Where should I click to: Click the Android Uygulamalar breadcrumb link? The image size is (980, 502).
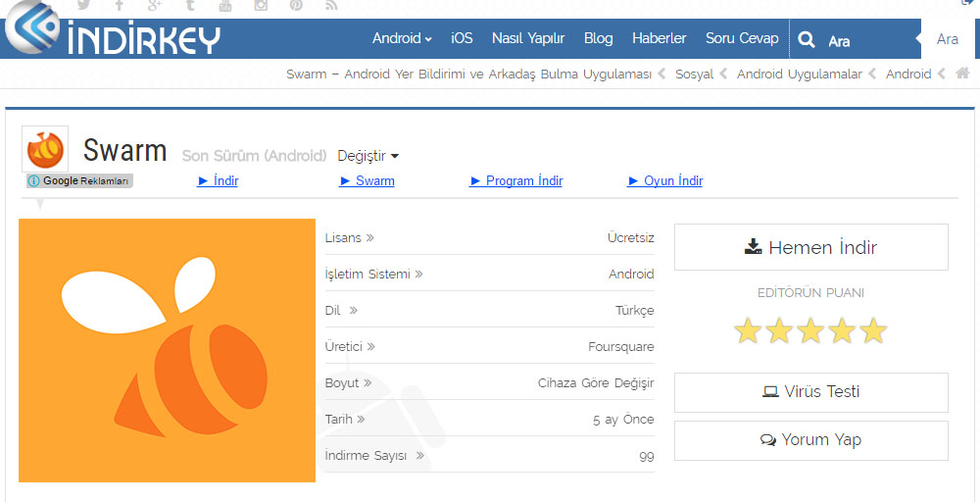point(800,75)
